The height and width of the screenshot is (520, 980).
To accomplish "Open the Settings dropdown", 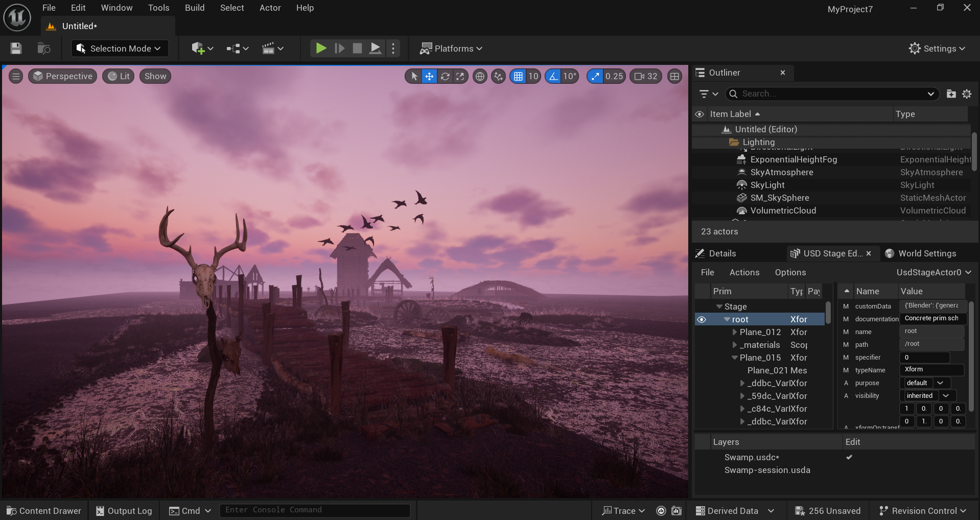I will coord(937,49).
